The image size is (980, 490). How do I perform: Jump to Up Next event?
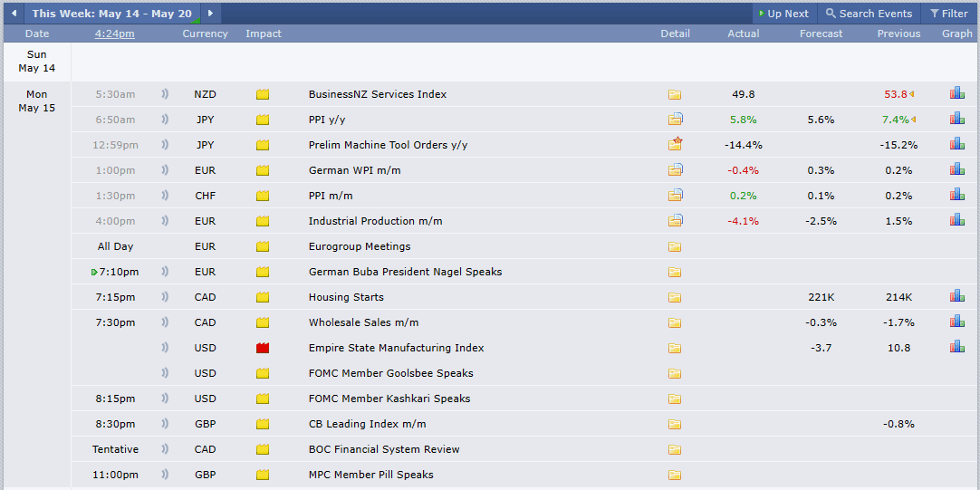click(783, 13)
